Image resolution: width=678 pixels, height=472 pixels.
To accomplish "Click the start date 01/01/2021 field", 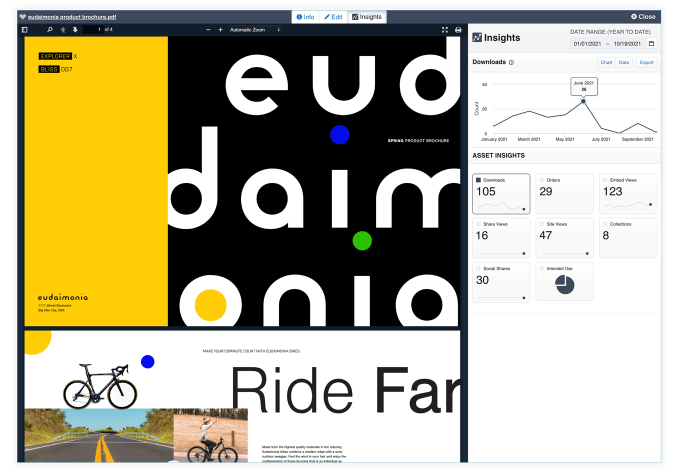I will point(587,44).
